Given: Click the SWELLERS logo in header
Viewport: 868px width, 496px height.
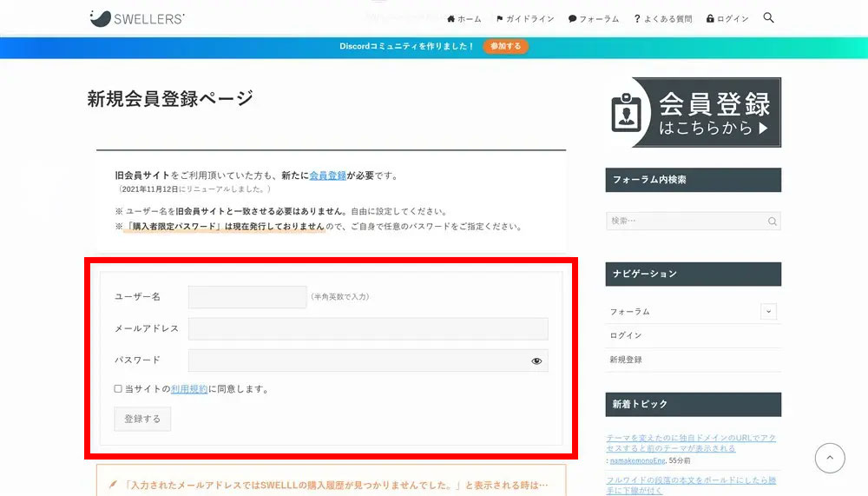Looking at the screenshot, I should pos(136,18).
